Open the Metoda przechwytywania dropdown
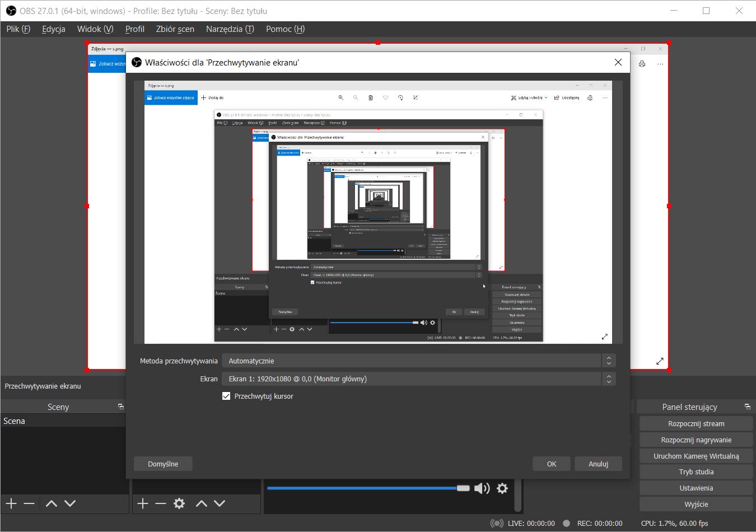This screenshot has height=532, width=756. [x=418, y=361]
